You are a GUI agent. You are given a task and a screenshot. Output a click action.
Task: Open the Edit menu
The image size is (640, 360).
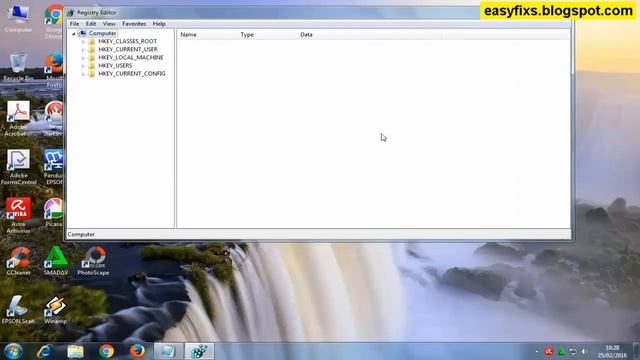91,24
